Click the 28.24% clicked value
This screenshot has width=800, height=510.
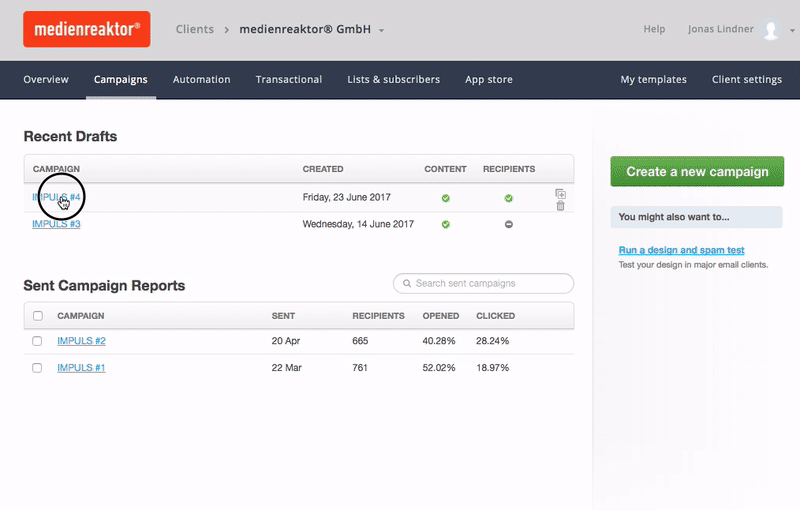[492, 341]
